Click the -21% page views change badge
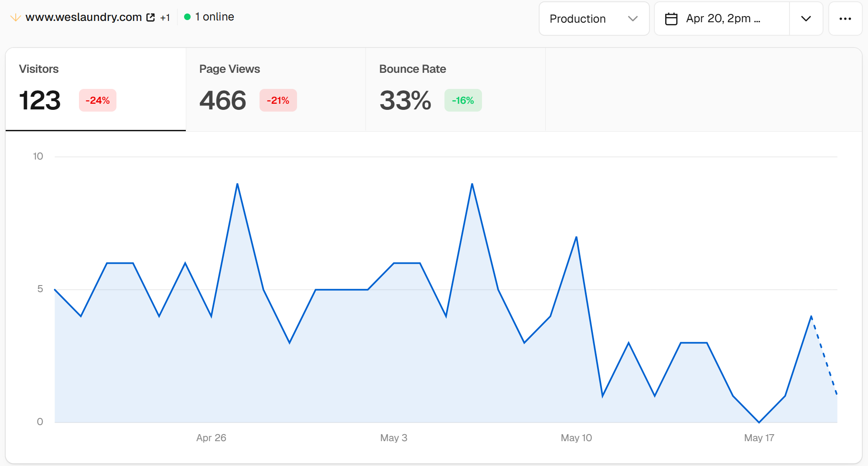The width and height of the screenshot is (868, 466). [x=278, y=100]
